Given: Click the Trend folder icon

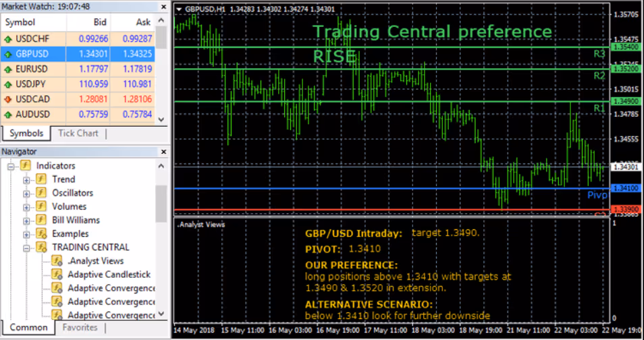Looking at the screenshot, I should (x=41, y=179).
